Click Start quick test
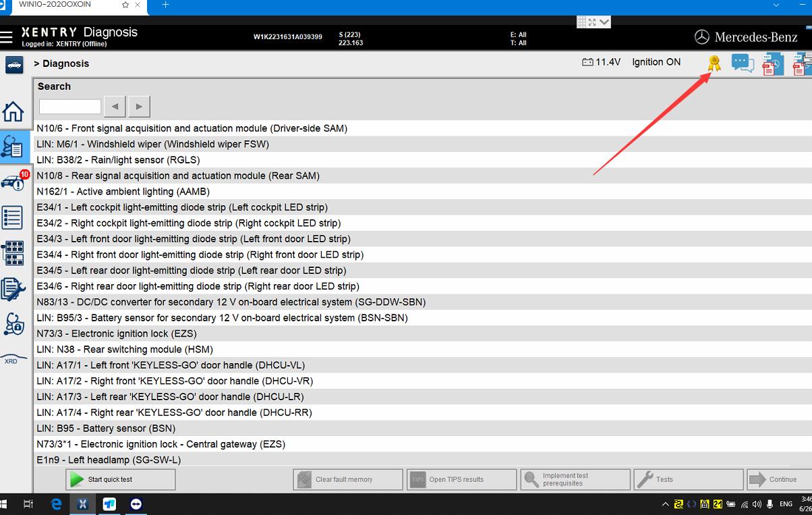This screenshot has height=515, width=812. [120, 479]
